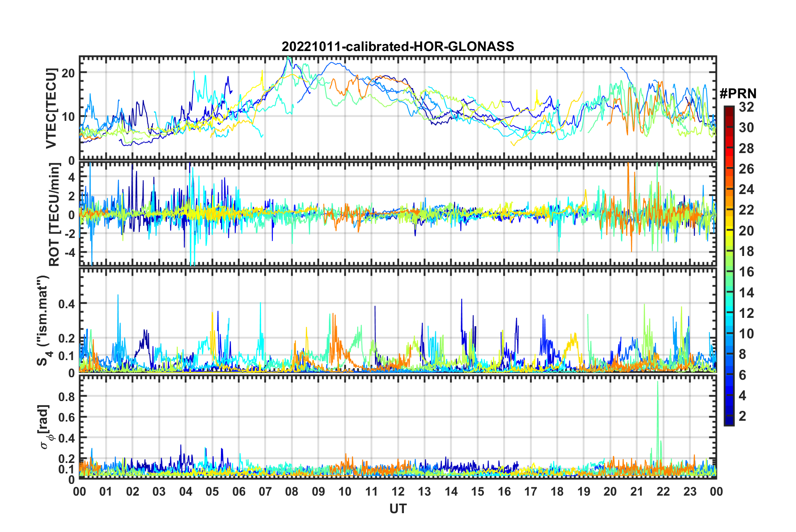This screenshot has width=796, height=532.
Task: Click the x-axis tick label 06
Action: tap(239, 491)
